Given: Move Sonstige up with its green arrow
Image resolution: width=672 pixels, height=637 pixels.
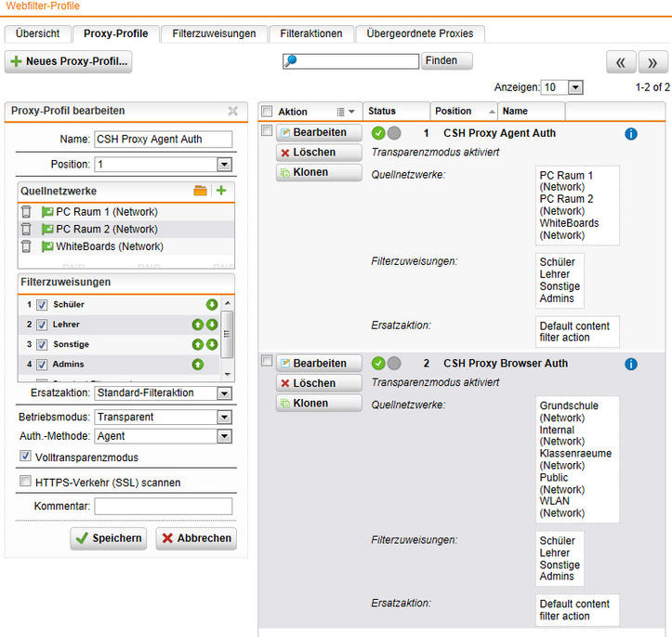Looking at the screenshot, I should [198, 344].
